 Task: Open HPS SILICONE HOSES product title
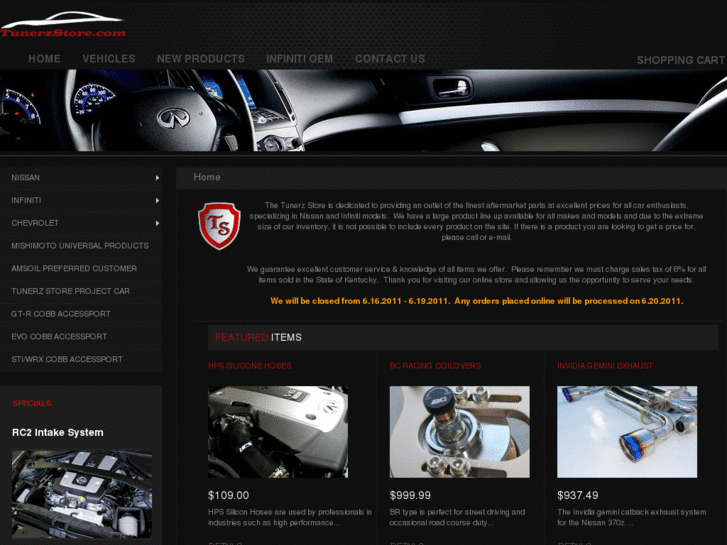[249, 365]
